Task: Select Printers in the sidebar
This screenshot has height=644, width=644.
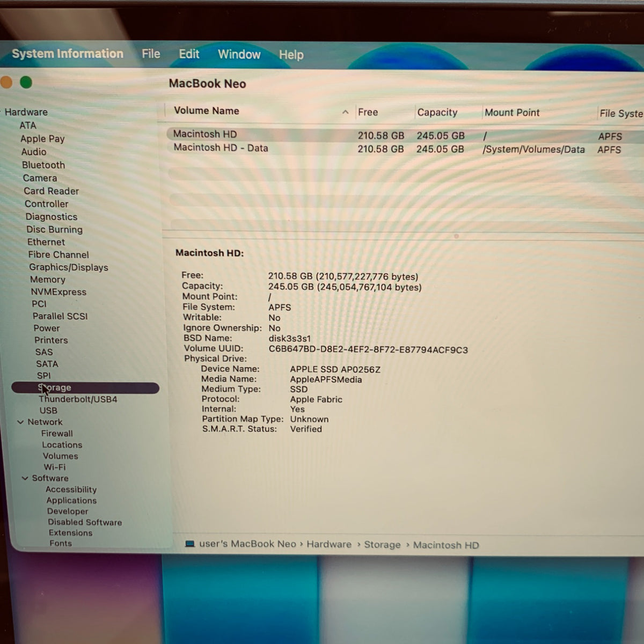Action: point(51,340)
